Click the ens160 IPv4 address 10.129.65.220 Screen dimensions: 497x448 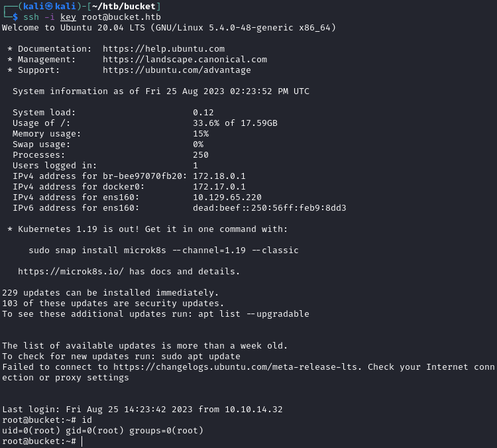pos(227,197)
